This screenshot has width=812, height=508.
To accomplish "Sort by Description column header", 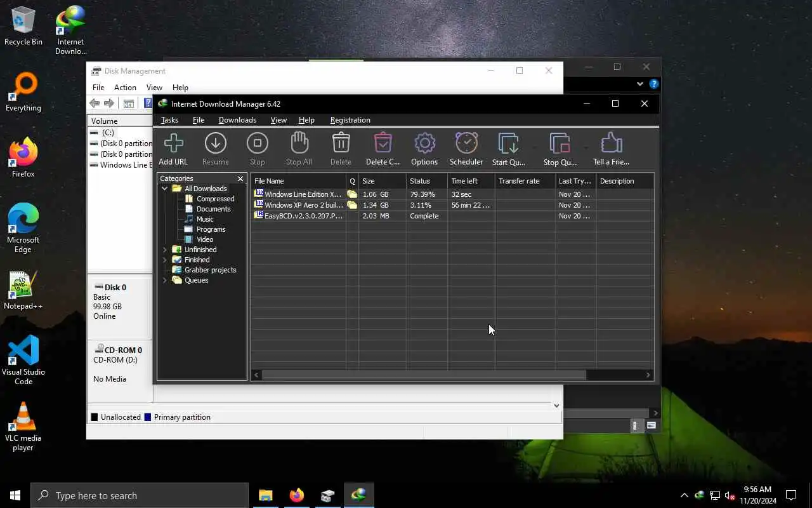I will (x=625, y=181).
